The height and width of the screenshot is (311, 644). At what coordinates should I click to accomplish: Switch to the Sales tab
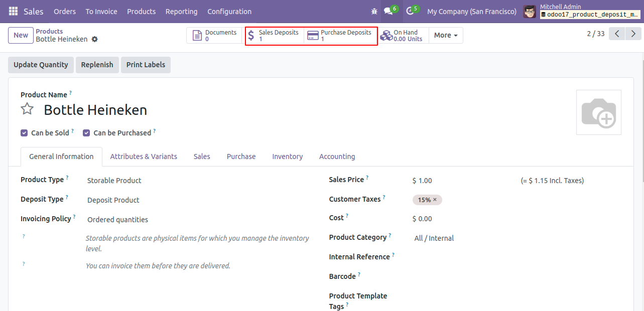click(202, 157)
